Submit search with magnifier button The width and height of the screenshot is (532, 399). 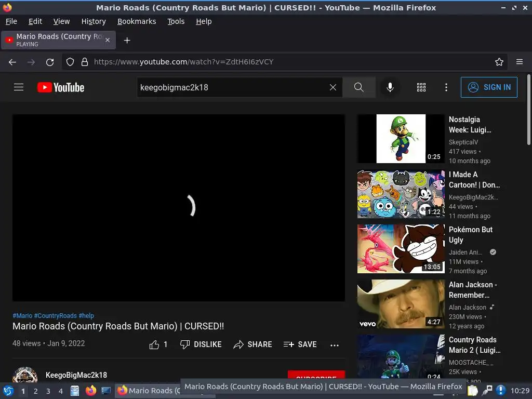(358, 87)
